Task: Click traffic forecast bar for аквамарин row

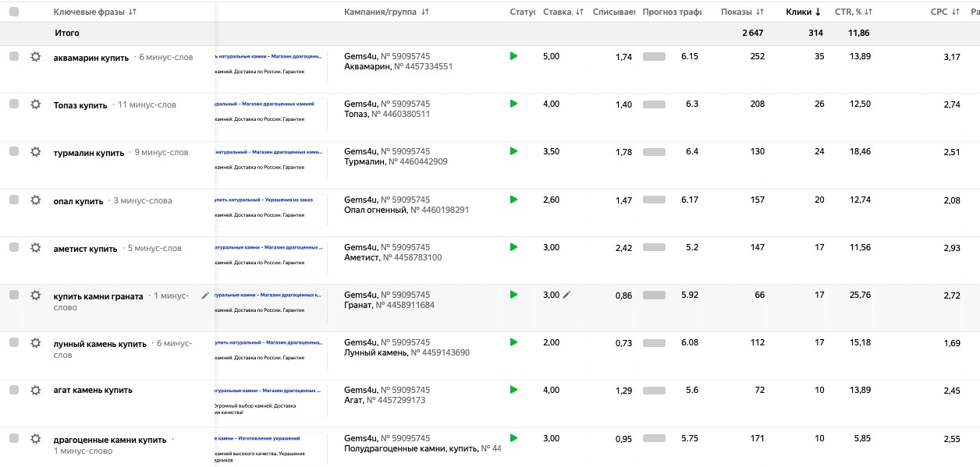Action: pyautogui.click(x=654, y=57)
